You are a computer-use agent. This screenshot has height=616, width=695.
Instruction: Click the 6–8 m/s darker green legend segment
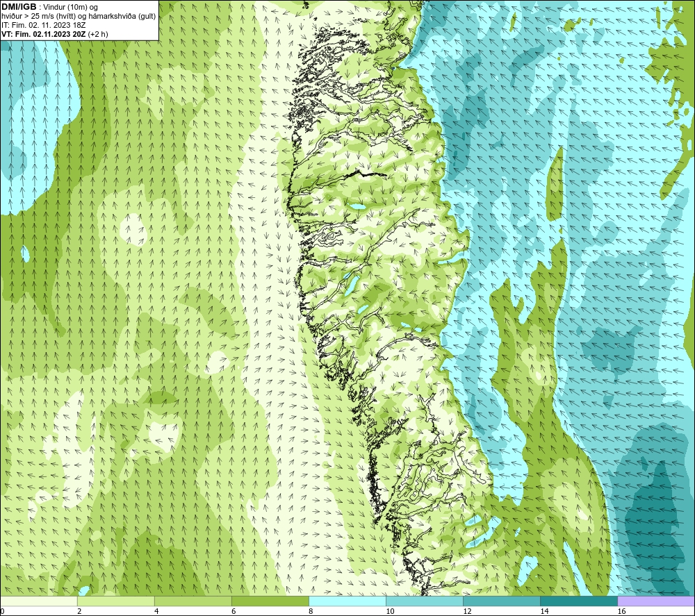(x=270, y=601)
